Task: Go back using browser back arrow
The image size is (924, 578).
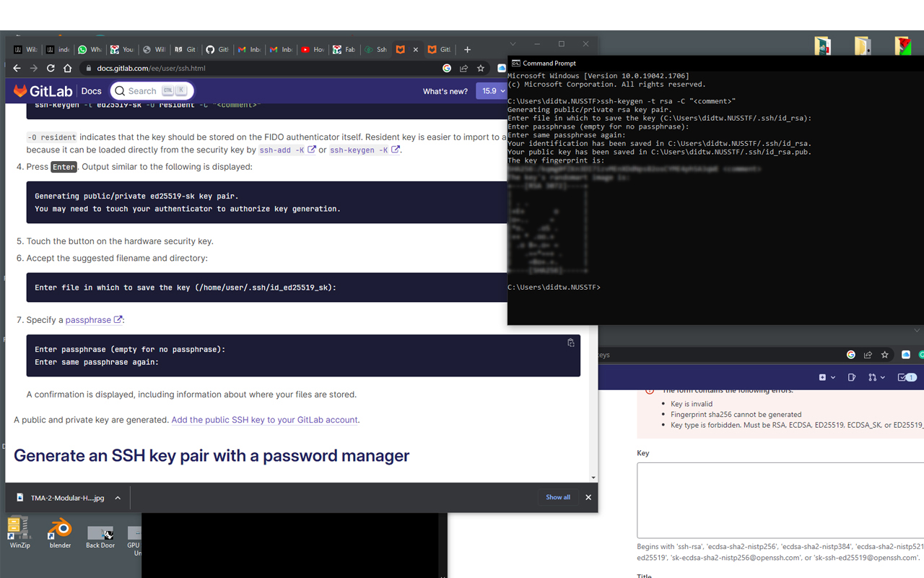Action: pyautogui.click(x=17, y=68)
